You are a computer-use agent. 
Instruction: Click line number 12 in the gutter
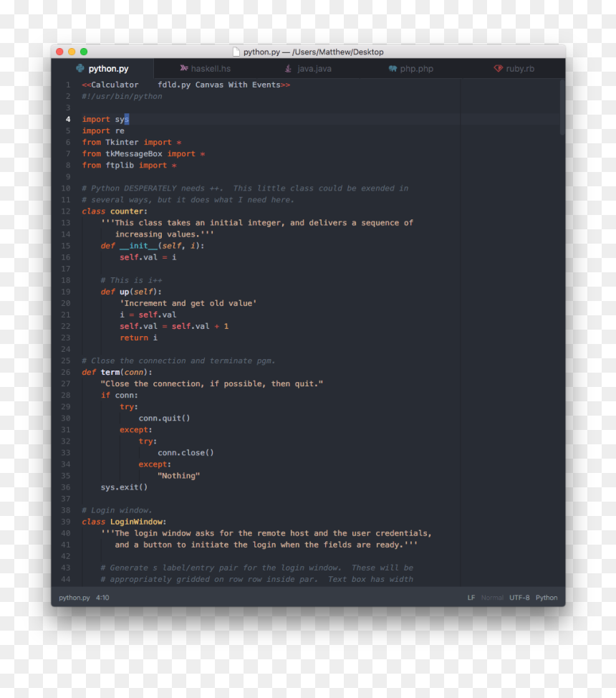tap(66, 211)
